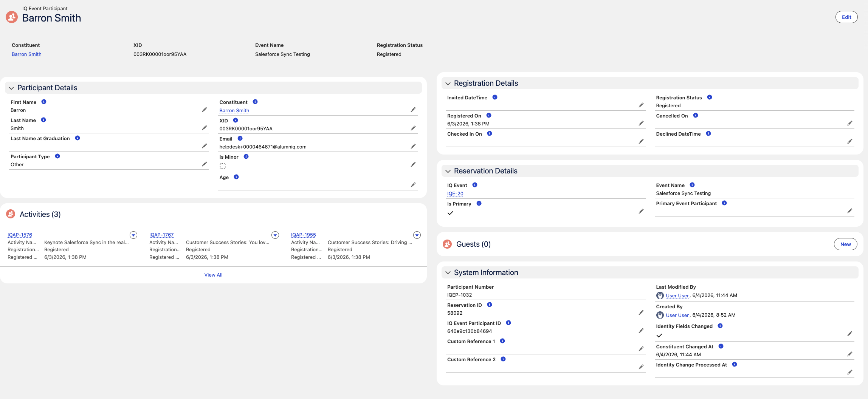The height and width of the screenshot is (399, 868).
Task: Click info icon beside Reservation ID
Action: [490, 305]
